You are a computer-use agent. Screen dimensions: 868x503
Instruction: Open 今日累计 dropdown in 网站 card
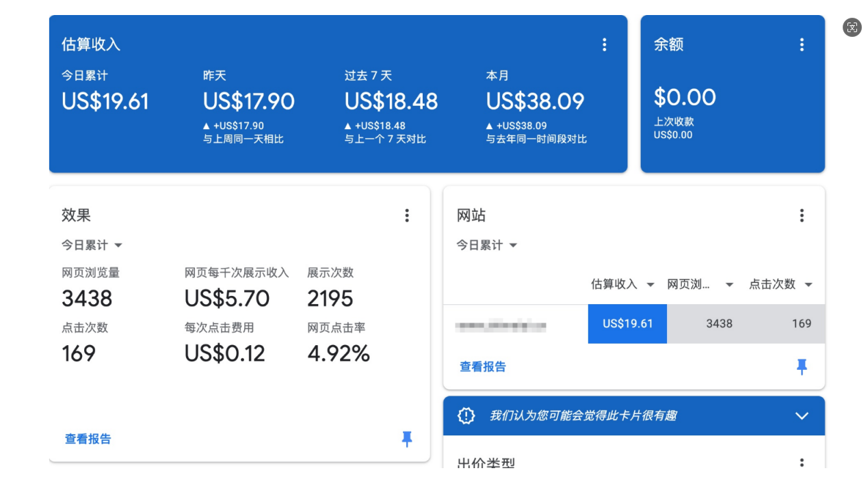[487, 245]
